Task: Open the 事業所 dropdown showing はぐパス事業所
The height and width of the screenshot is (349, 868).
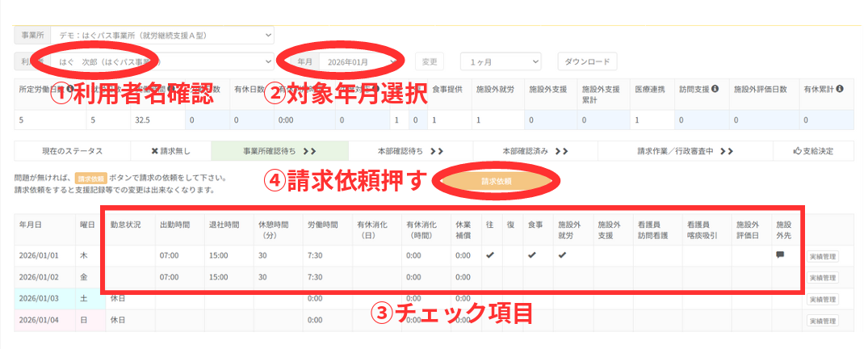Action: tap(161, 35)
